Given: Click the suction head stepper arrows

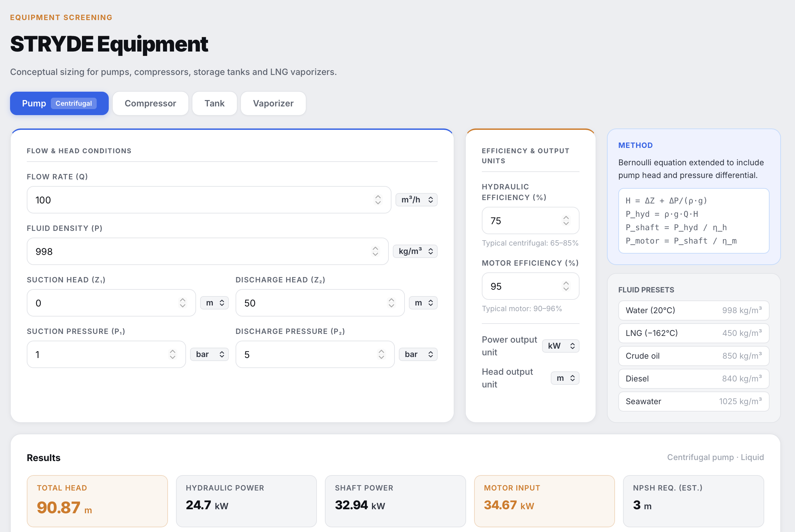Looking at the screenshot, I should pyautogui.click(x=183, y=303).
